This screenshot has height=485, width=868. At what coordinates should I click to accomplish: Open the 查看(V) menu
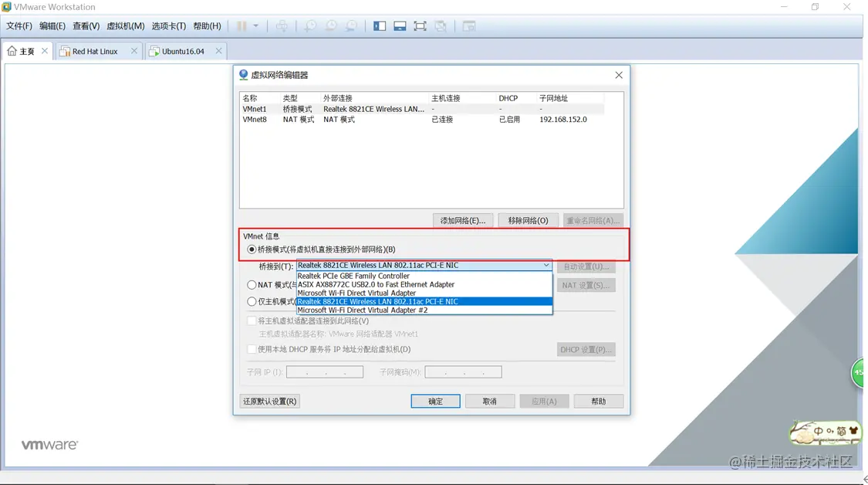[86, 26]
